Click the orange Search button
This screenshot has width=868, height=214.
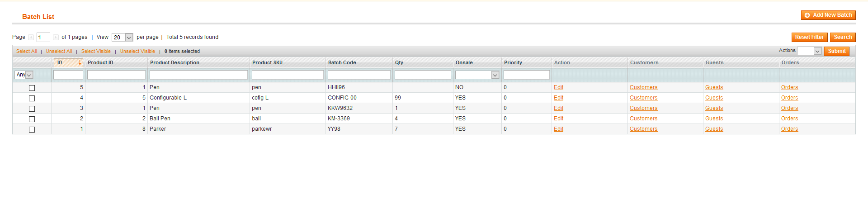(842, 38)
